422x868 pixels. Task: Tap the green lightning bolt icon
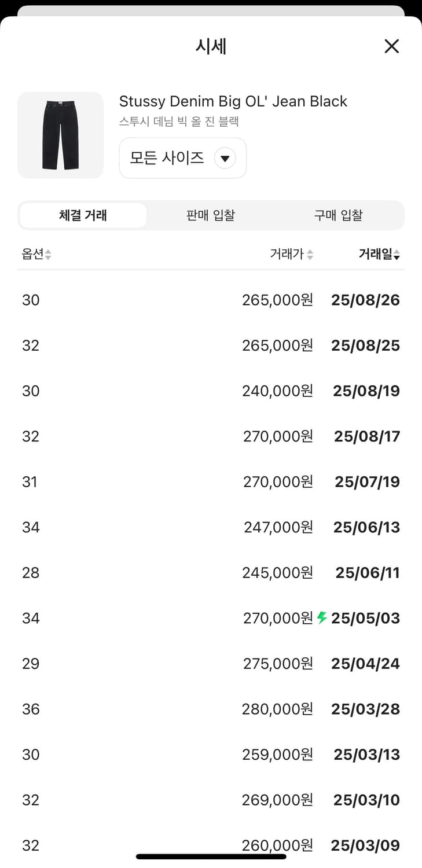click(322, 617)
